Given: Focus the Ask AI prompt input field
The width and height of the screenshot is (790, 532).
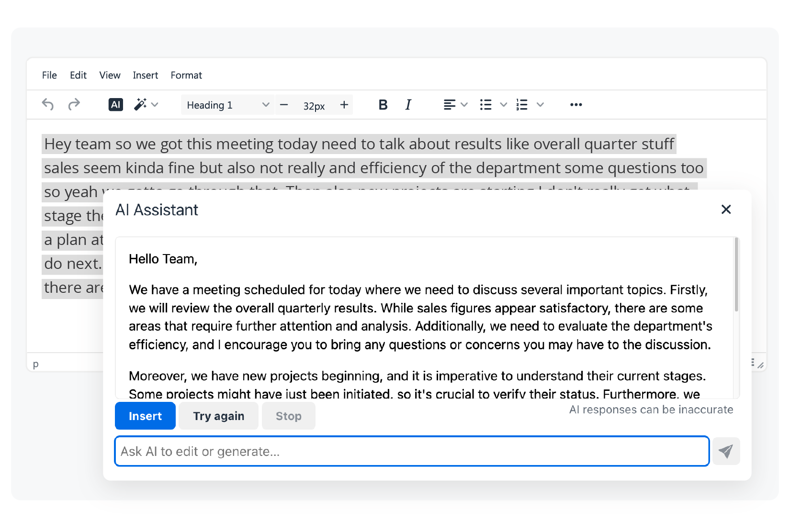Looking at the screenshot, I should pos(412,451).
